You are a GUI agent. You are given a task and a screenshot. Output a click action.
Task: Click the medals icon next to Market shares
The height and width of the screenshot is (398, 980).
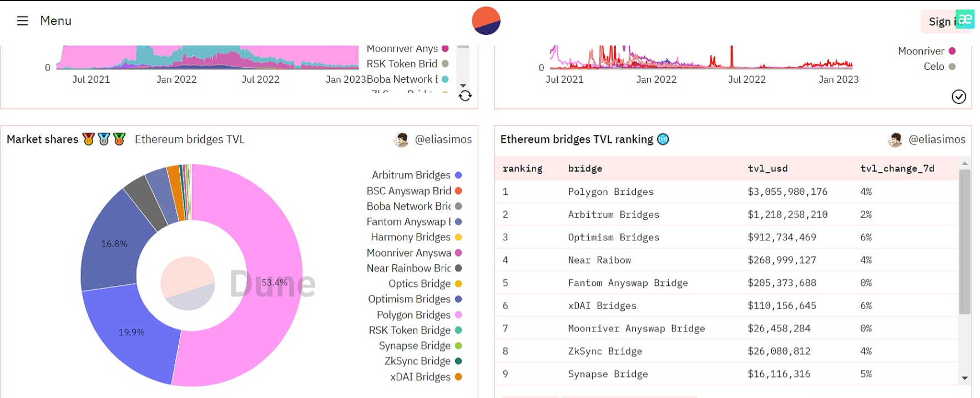point(104,139)
